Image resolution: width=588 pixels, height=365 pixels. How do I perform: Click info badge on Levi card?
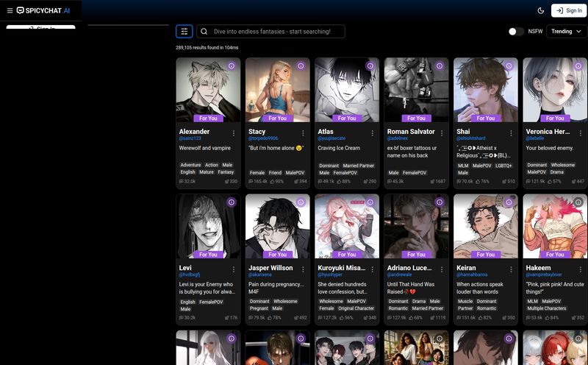pos(231,202)
